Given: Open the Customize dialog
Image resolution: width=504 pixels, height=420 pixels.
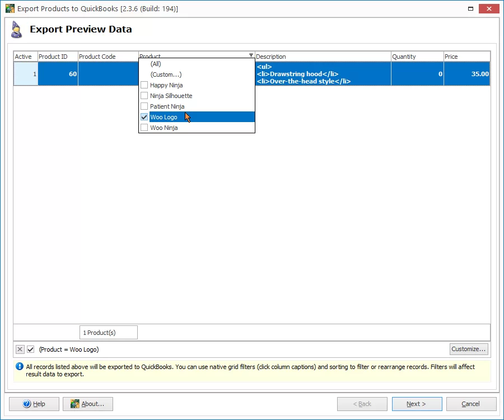Looking at the screenshot, I should tap(468, 349).
